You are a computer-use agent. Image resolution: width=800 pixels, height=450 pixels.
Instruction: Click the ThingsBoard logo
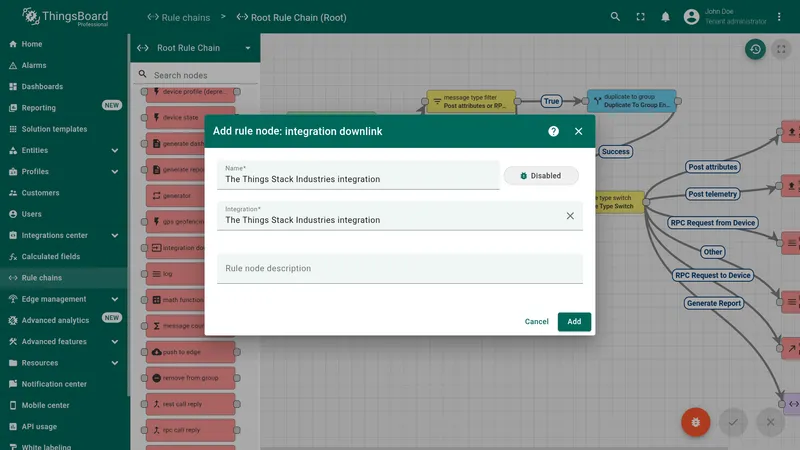coord(65,17)
